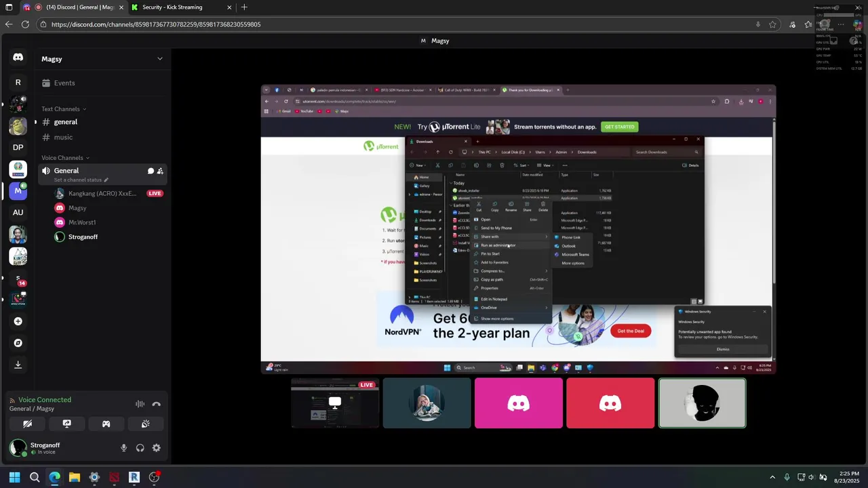Click the main shared screen stream

[x=518, y=229]
